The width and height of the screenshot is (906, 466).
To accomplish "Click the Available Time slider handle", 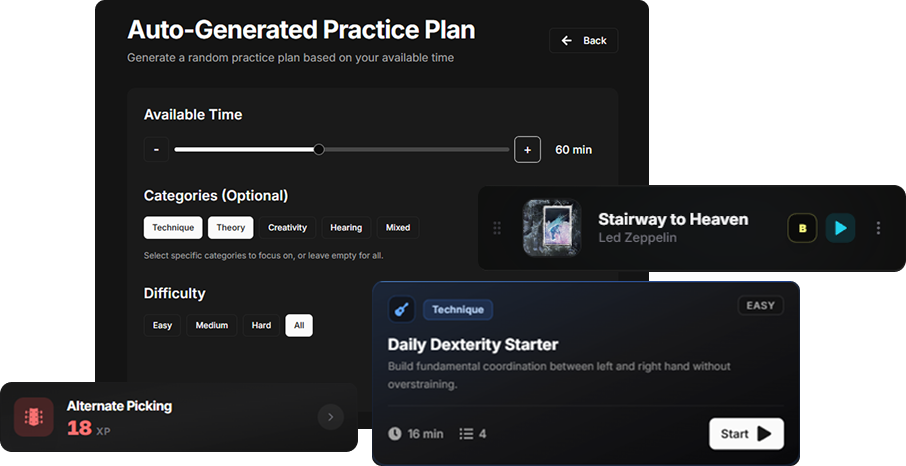I will click(x=318, y=150).
